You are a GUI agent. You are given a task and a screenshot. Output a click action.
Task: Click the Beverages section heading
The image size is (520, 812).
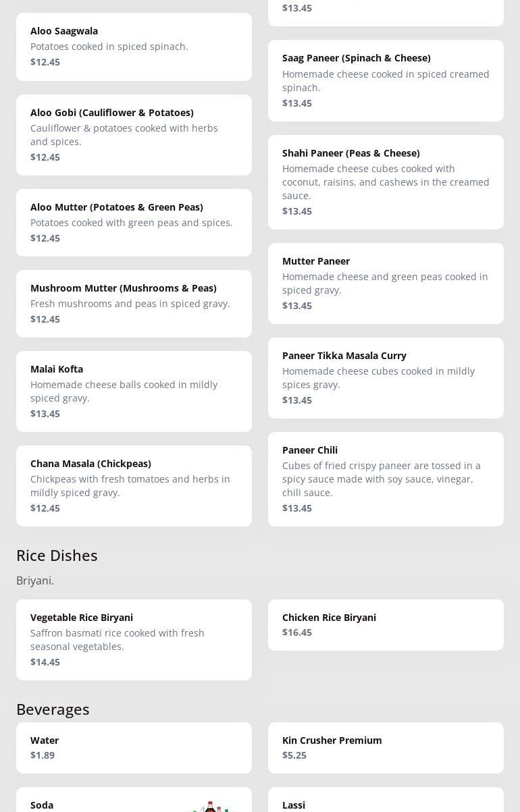coord(53,709)
